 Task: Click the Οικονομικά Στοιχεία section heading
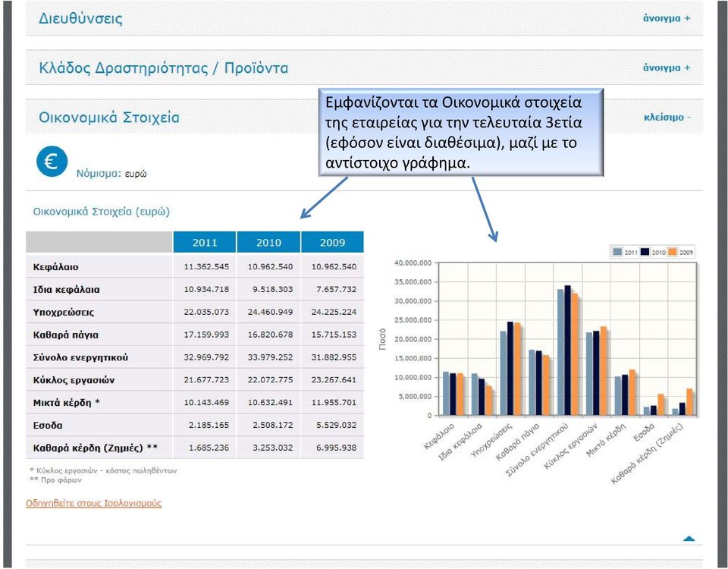[109, 118]
